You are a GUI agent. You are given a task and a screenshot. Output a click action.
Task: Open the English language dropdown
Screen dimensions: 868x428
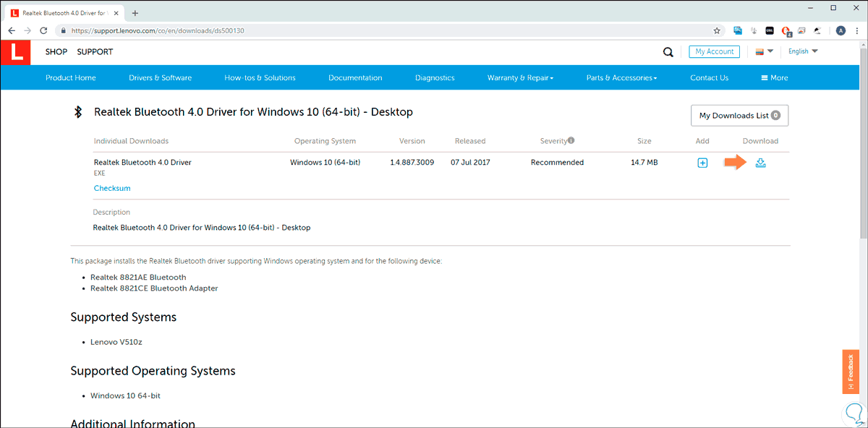coord(803,51)
